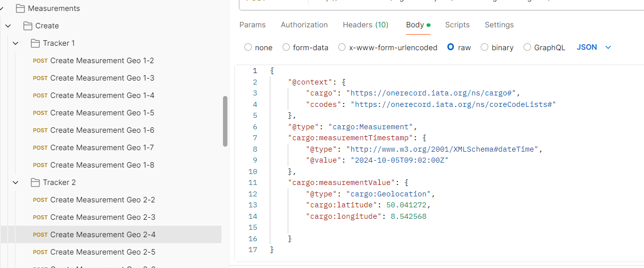This screenshot has width=644, height=268.
Task: Click the Tracker 1 folder icon
Action: pos(35,43)
